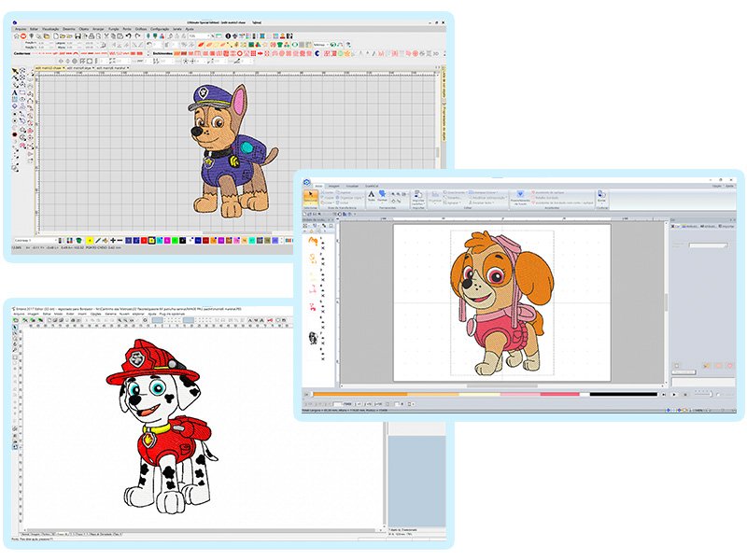Pick the arrow select tool in the Ultimate toolbox
This screenshot has width=747, height=560.
(15, 72)
